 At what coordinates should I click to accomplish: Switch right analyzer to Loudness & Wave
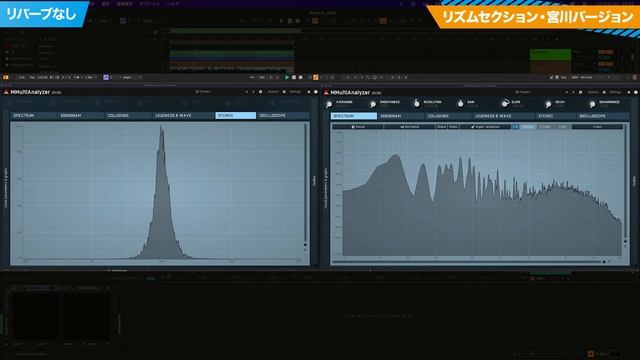pyautogui.click(x=503, y=116)
